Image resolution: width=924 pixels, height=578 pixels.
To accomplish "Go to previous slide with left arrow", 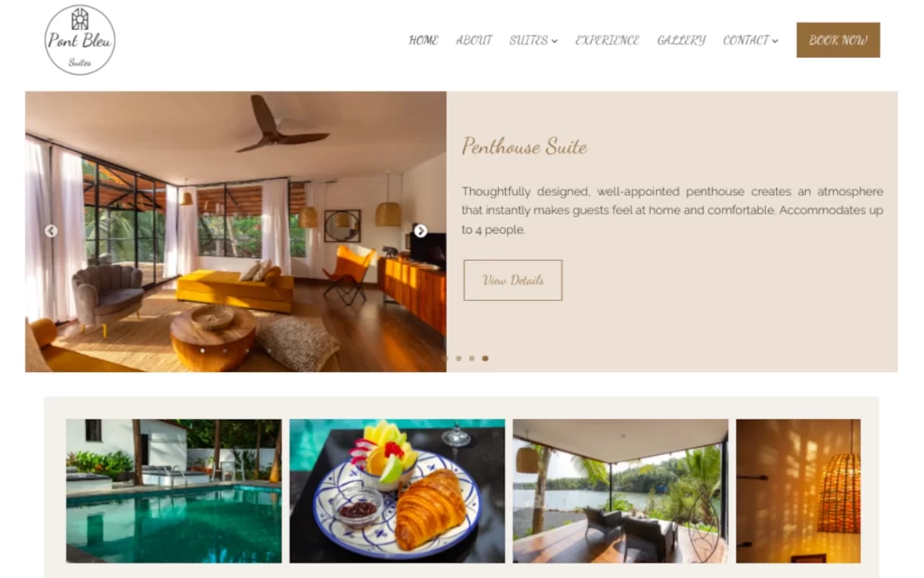I will 51,230.
